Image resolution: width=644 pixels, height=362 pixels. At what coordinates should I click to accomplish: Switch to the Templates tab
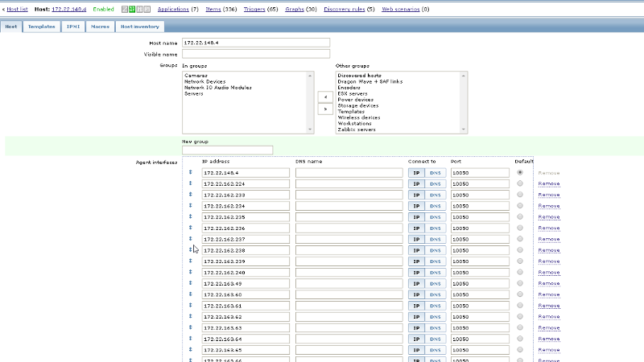click(x=41, y=27)
